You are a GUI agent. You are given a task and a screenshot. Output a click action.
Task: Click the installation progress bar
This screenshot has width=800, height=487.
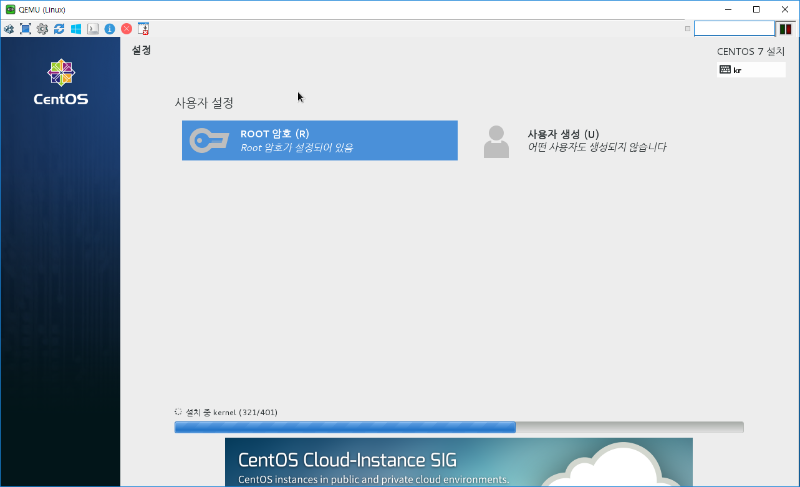click(x=459, y=427)
